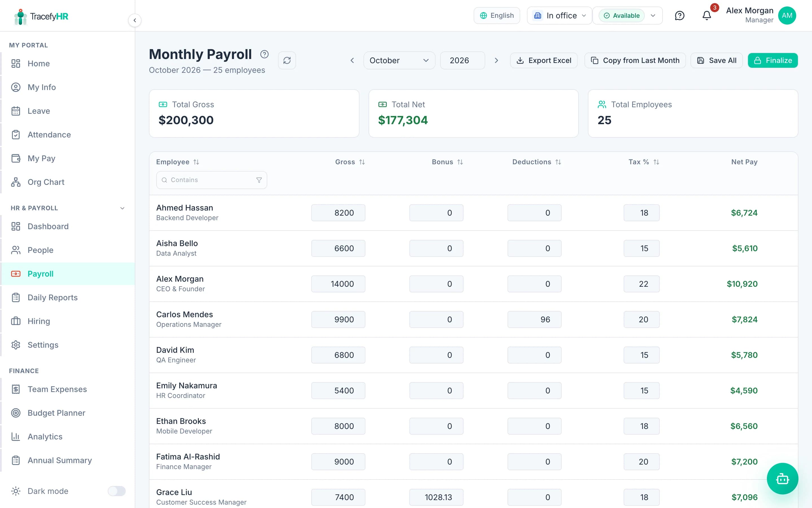
Task: Toggle Dark mode switch
Action: pos(116,491)
